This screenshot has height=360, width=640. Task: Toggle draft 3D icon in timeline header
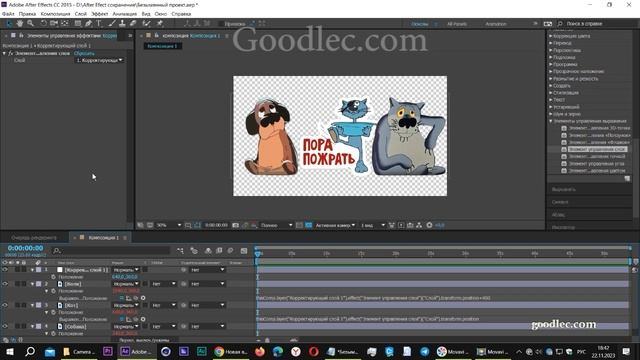194,251
